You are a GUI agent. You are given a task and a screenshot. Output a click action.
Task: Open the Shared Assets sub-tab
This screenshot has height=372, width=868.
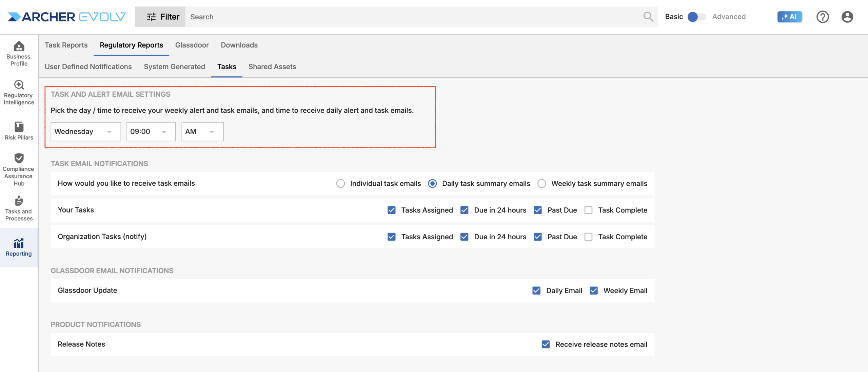pos(272,67)
